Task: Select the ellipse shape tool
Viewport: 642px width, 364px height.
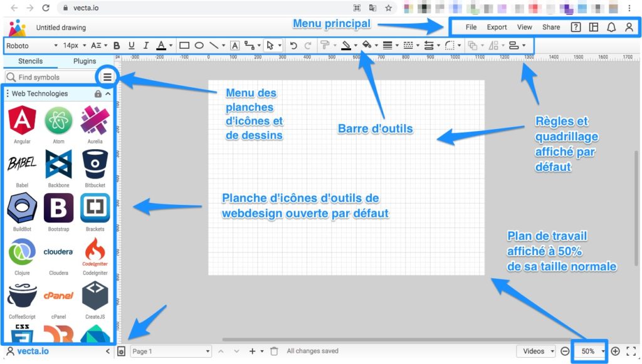Action: coord(199,45)
